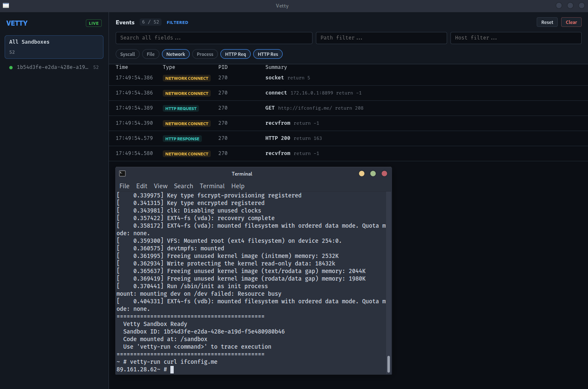
Task: Open the Terminal File menu
Action: tap(124, 186)
